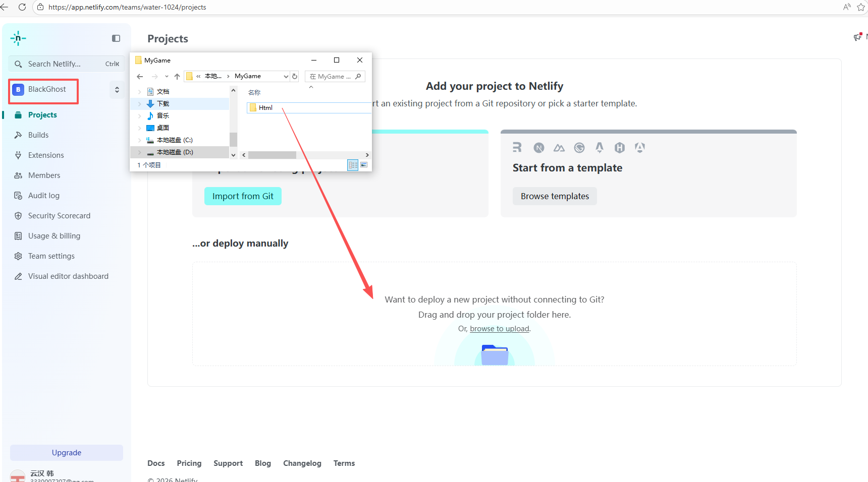868x482 pixels.
Task: Click browser refresh icon
Action: click(22, 7)
